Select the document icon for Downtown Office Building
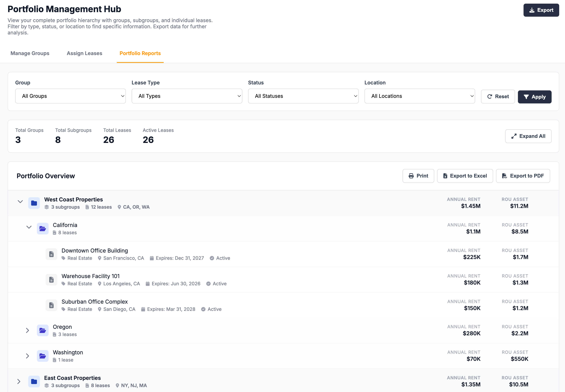 51,254
